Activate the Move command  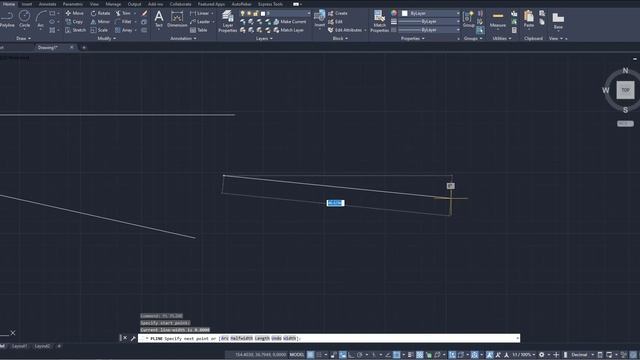click(x=74, y=13)
